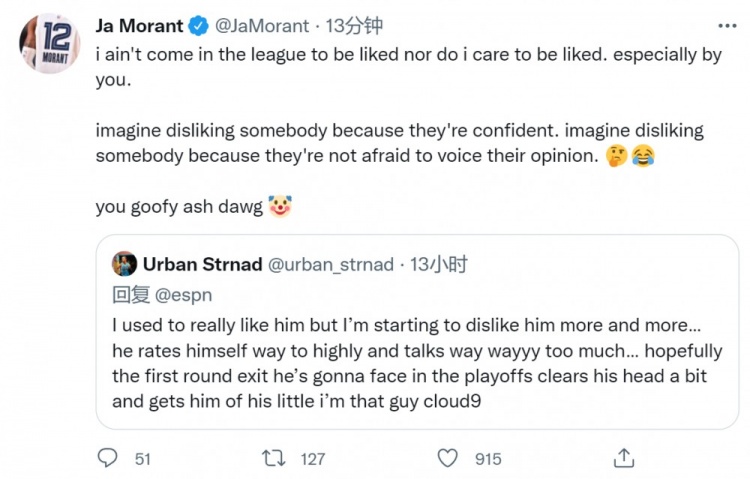Open the share tweet icon
The image size is (750, 479).
click(x=624, y=458)
